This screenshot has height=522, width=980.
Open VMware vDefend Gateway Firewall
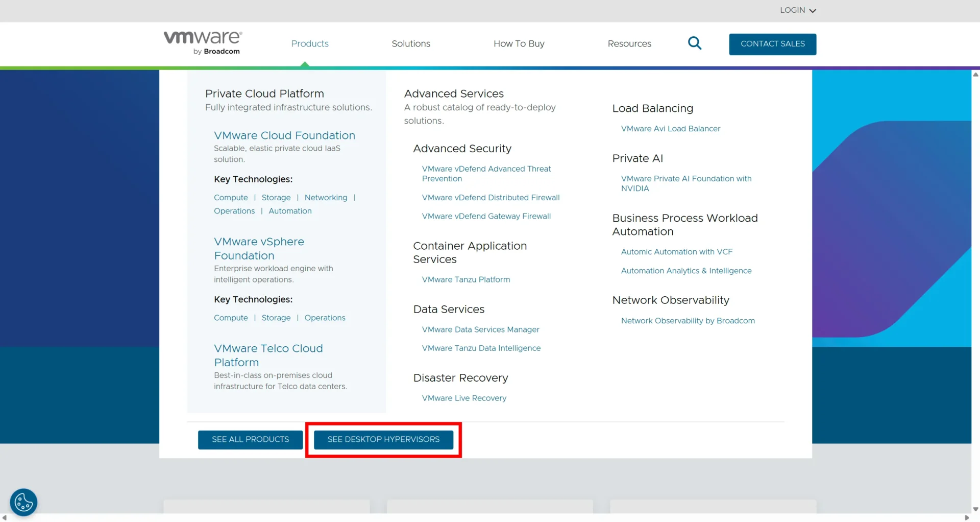click(x=486, y=216)
